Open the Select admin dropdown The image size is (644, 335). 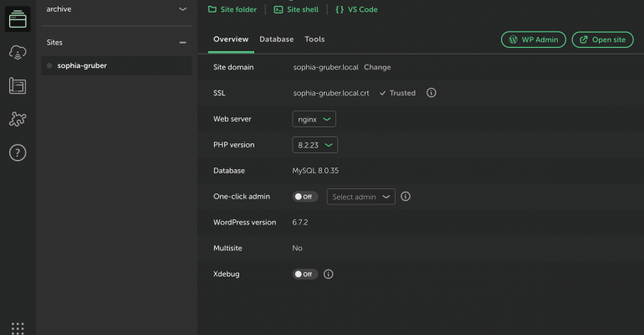click(361, 197)
